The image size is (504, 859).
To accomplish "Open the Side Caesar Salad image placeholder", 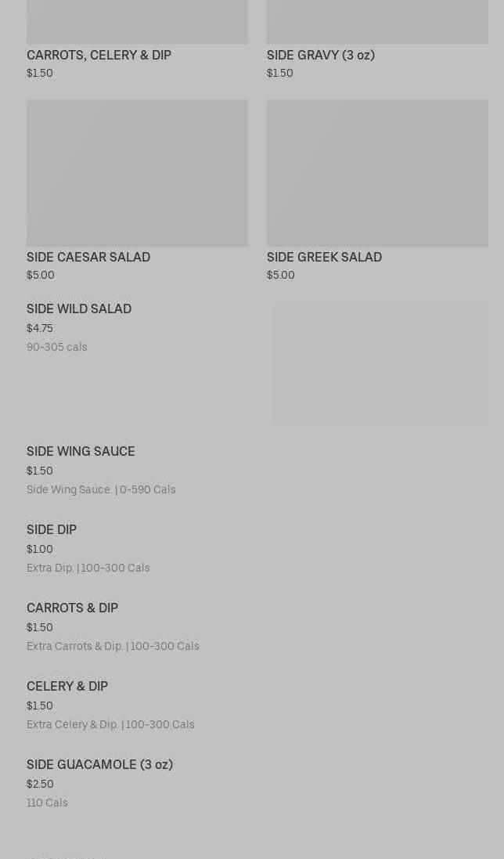I will tap(137, 172).
